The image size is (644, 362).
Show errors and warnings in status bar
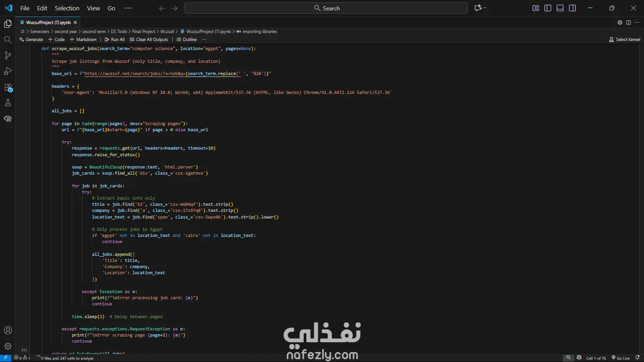(x=22, y=358)
